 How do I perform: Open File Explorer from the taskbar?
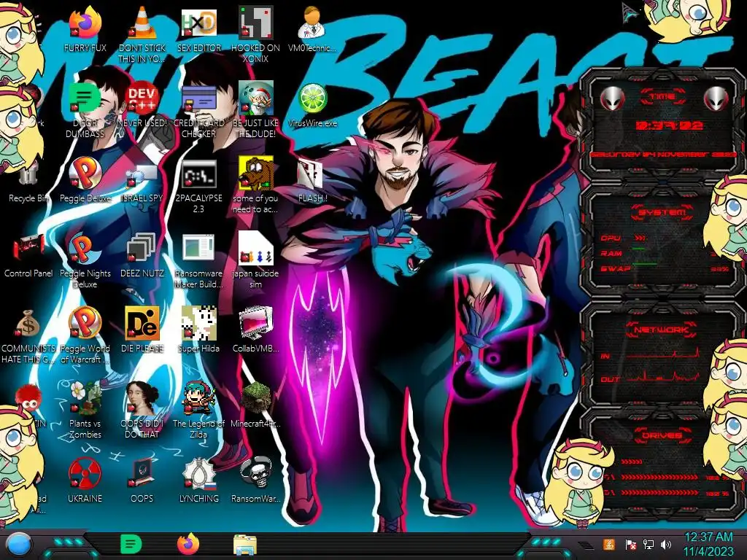pyautogui.click(x=245, y=545)
